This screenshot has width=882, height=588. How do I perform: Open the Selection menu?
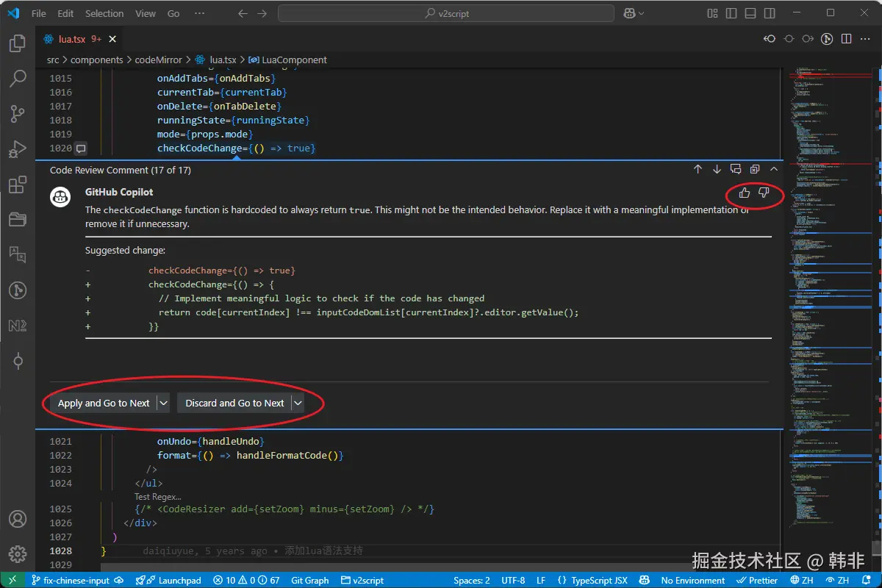(x=104, y=13)
